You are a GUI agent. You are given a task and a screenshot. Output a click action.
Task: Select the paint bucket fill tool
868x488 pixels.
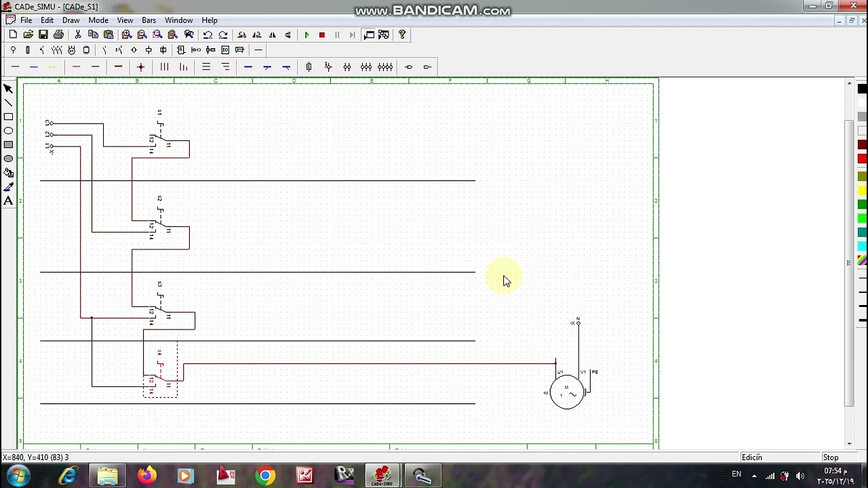click(x=8, y=173)
